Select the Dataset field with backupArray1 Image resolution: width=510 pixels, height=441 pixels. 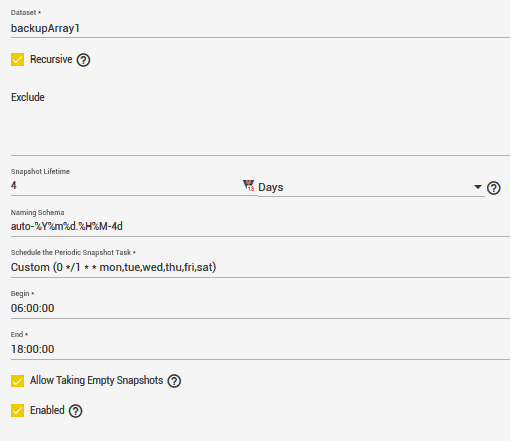pyautogui.click(x=260, y=28)
